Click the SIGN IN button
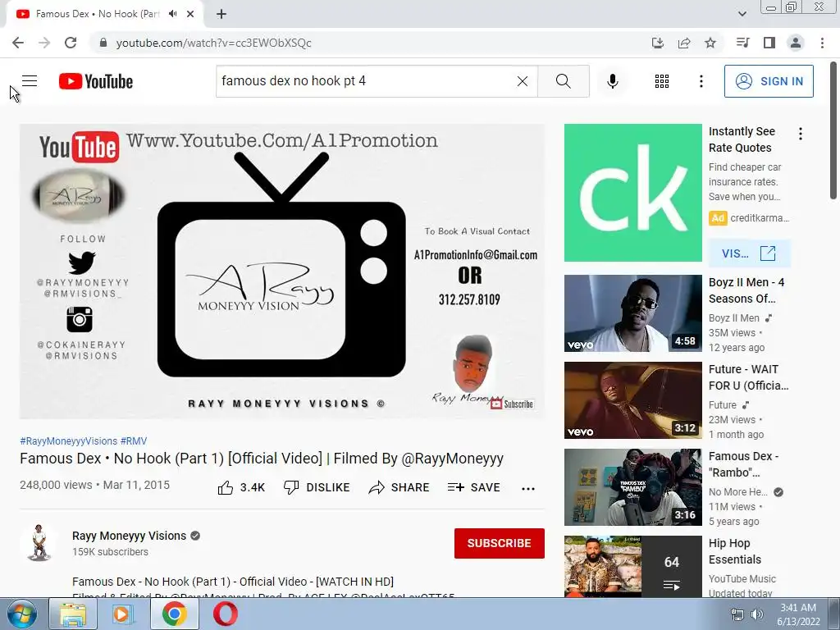Screen dimensions: 840x630 (769, 81)
